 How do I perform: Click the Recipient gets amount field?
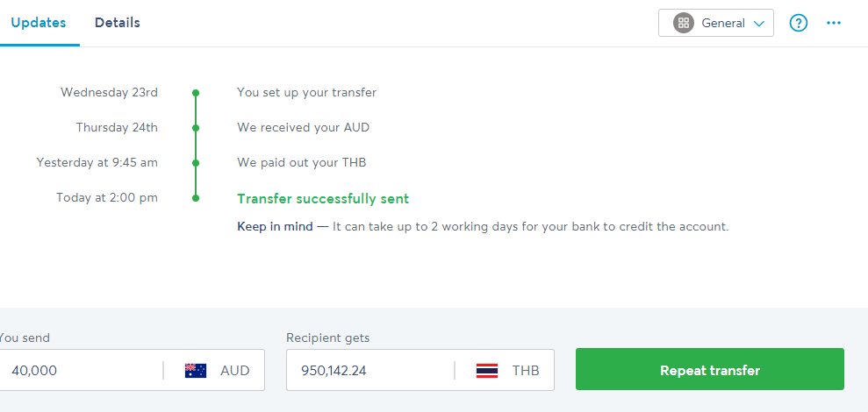point(369,371)
